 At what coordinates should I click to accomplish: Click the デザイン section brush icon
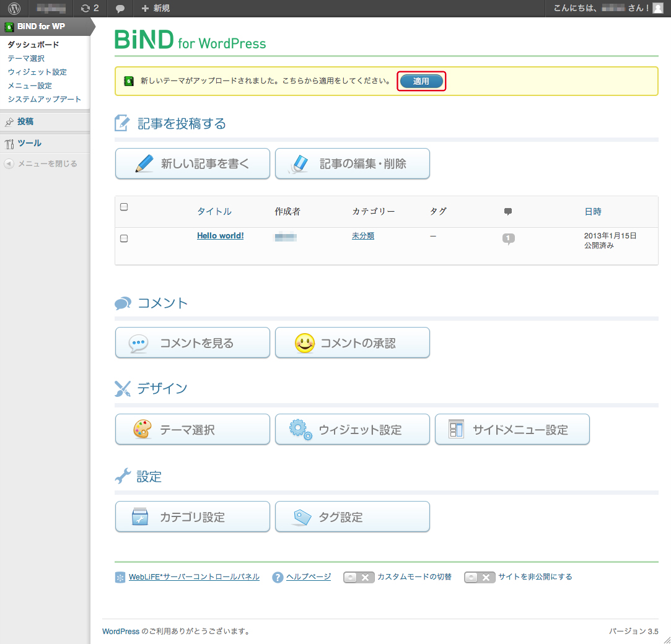coord(123,388)
